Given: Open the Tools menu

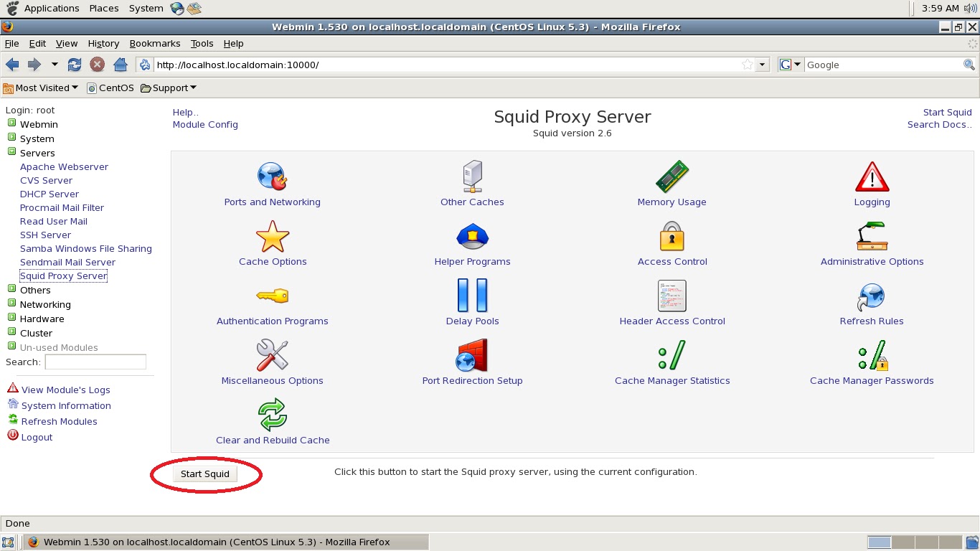Looking at the screenshot, I should click(202, 44).
